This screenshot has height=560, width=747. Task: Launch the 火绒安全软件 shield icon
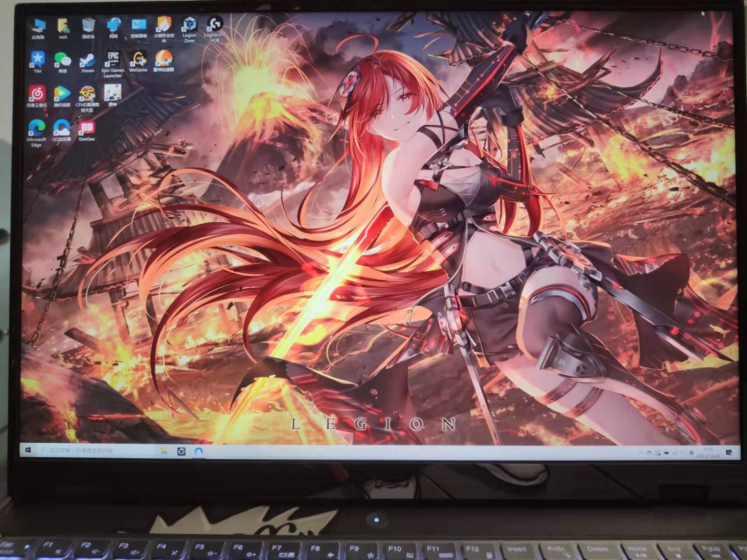[x=164, y=30]
